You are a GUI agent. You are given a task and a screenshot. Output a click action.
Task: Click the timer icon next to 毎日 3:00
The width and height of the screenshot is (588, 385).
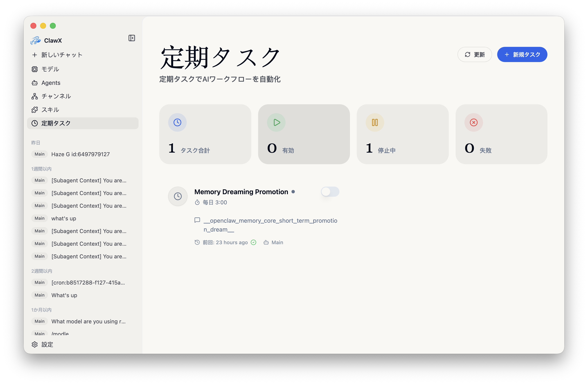197,202
